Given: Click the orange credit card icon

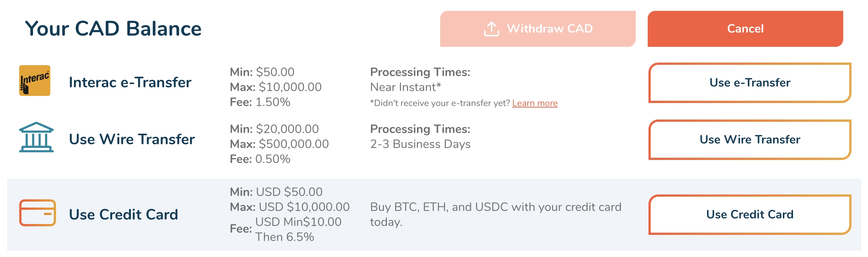Looking at the screenshot, I should click(38, 213).
